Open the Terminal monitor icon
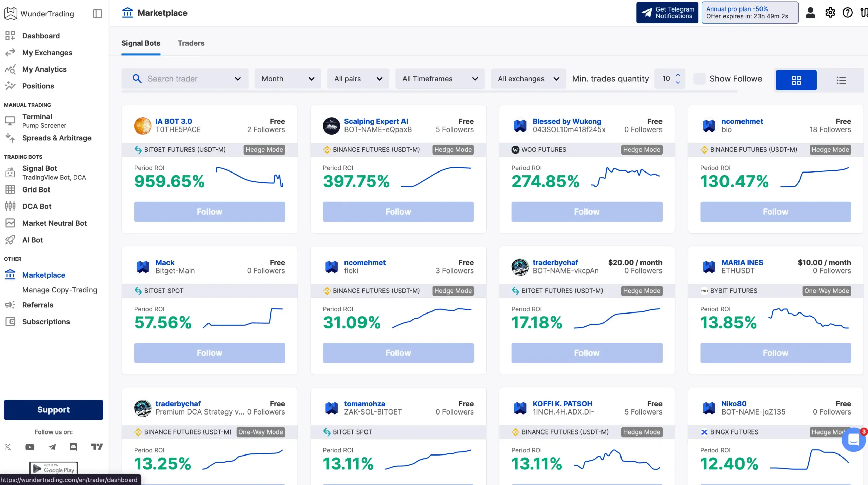Image resolution: width=868 pixels, height=485 pixels. coord(10,121)
